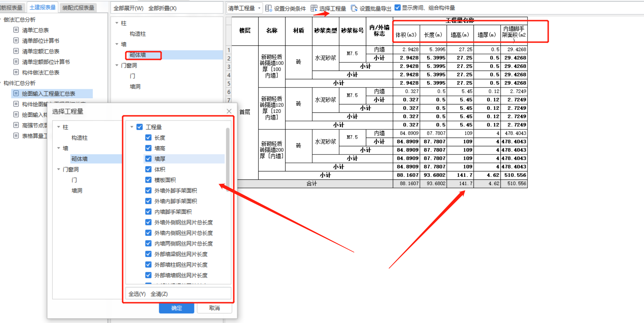
Task: Collapse the 工程量 checkbox group
Action: 132,127
